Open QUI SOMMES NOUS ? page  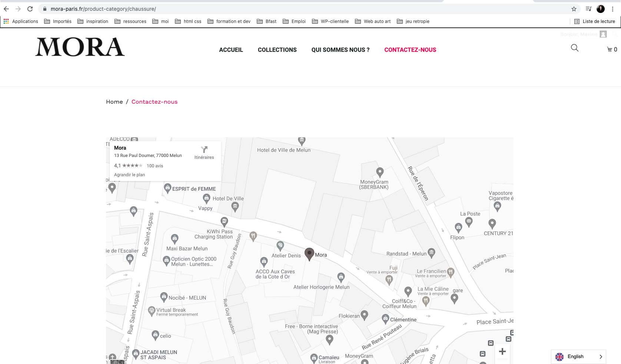(x=341, y=50)
